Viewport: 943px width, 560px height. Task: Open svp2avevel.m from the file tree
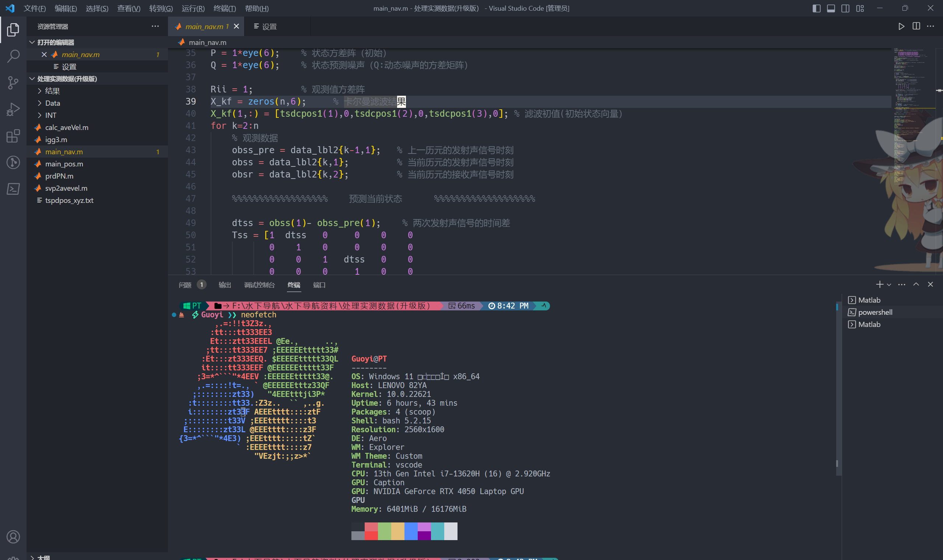coord(97,188)
